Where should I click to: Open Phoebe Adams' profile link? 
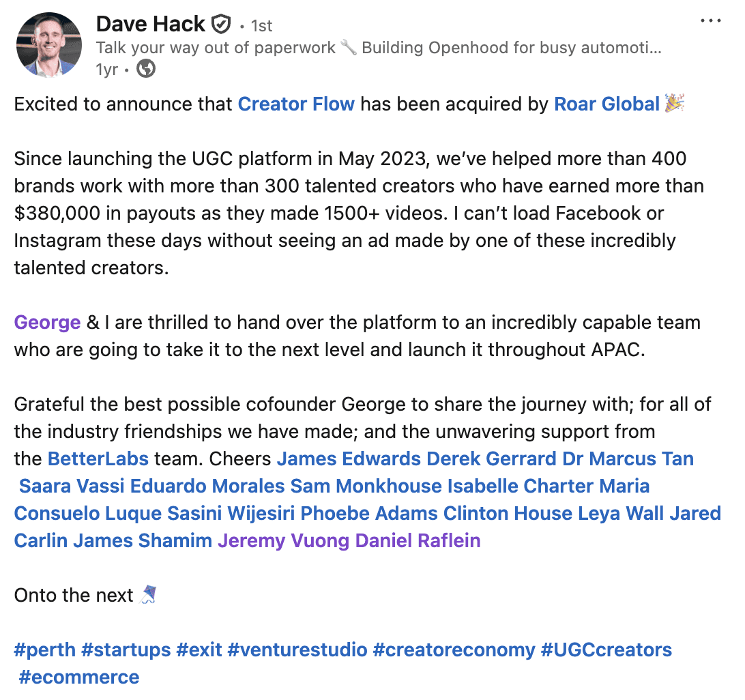pos(368,514)
